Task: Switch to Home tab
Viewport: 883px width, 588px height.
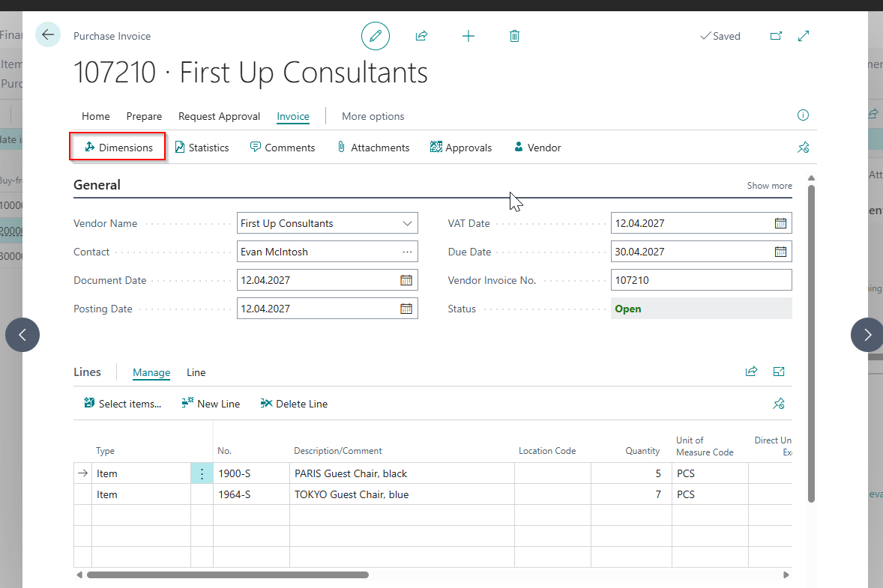Action: pyautogui.click(x=96, y=116)
